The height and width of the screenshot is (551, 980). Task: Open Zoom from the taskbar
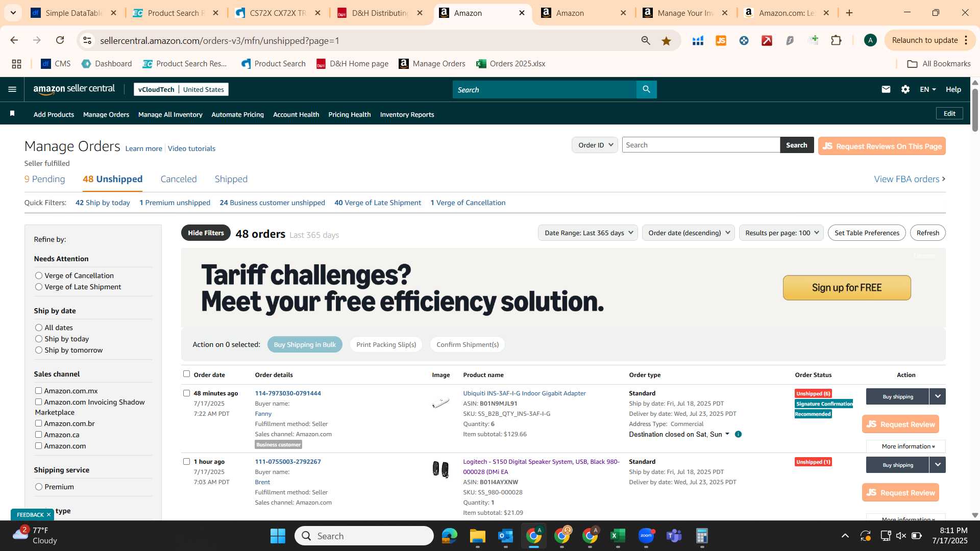click(646, 536)
